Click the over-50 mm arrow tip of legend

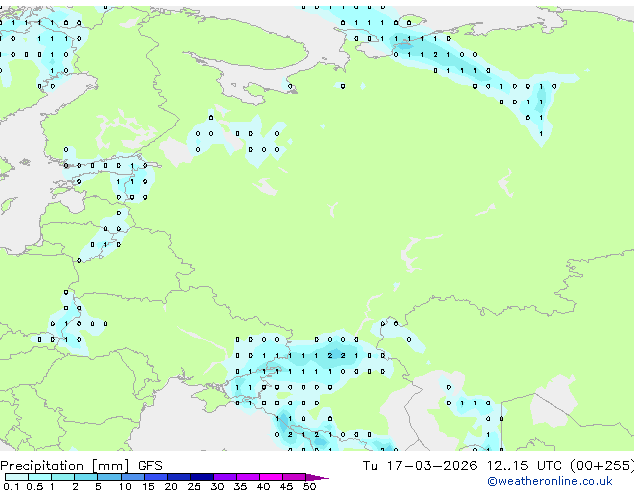[x=317, y=477]
